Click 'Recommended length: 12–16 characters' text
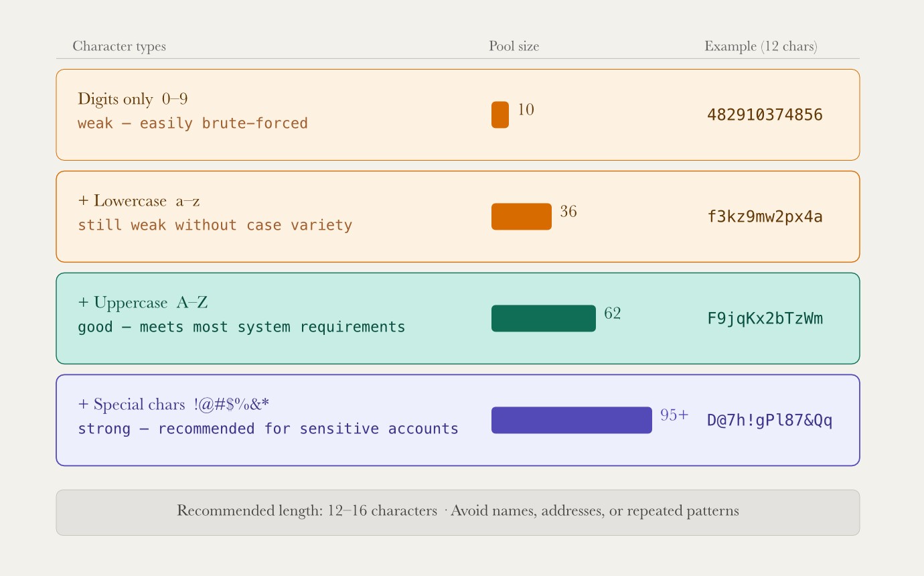The height and width of the screenshot is (576, 924). click(307, 511)
